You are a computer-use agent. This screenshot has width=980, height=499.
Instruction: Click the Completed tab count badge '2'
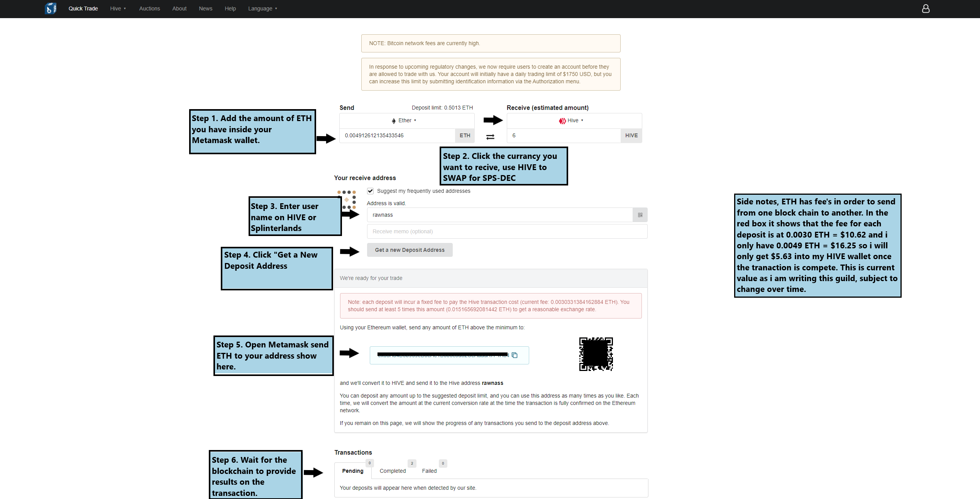tap(412, 463)
